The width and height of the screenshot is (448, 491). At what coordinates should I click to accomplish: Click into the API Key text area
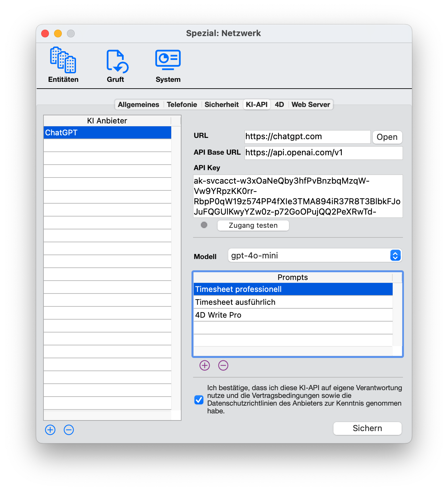pyautogui.click(x=298, y=196)
